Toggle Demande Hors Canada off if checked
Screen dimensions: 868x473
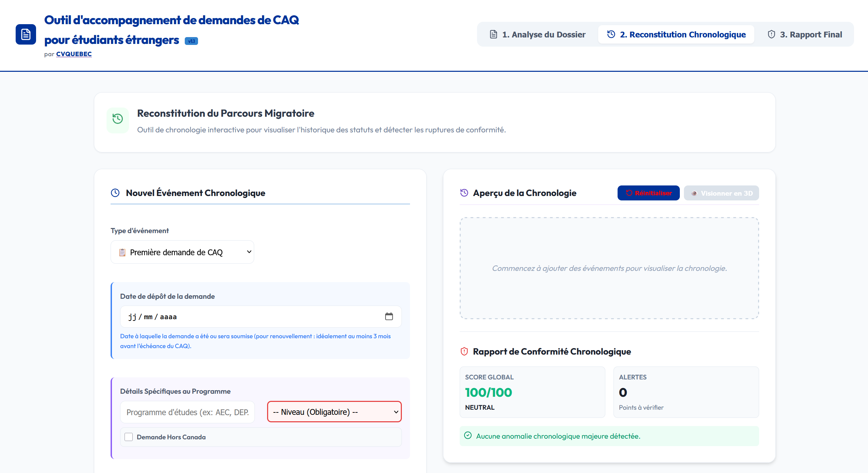(x=129, y=437)
